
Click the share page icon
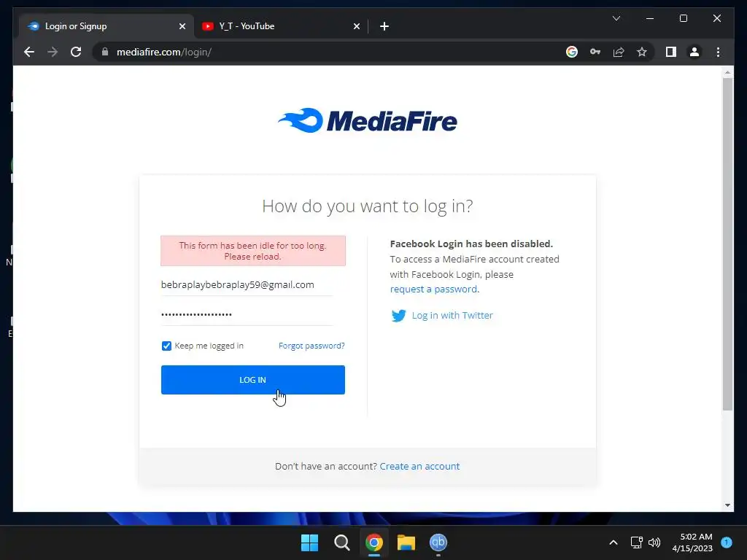coord(619,52)
